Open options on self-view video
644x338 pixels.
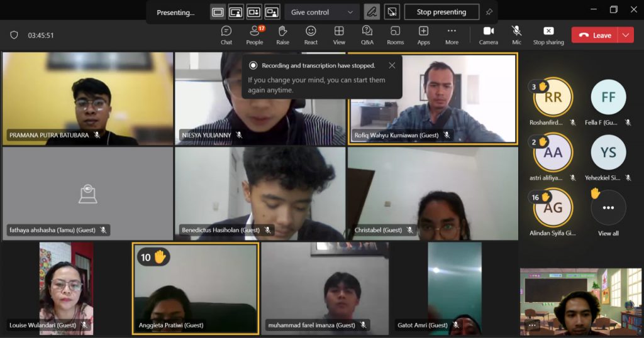(x=532, y=325)
